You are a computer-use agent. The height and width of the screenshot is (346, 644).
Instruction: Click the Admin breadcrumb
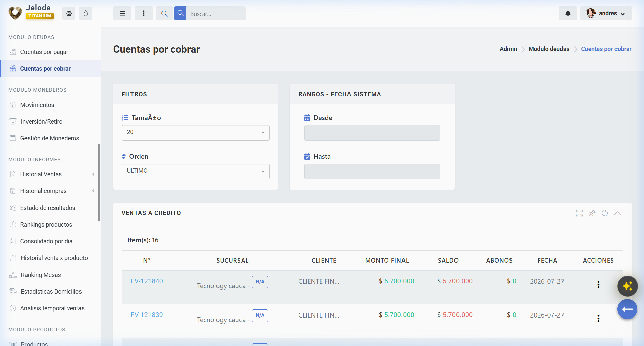pyautogui.click(x=508, y=49)
